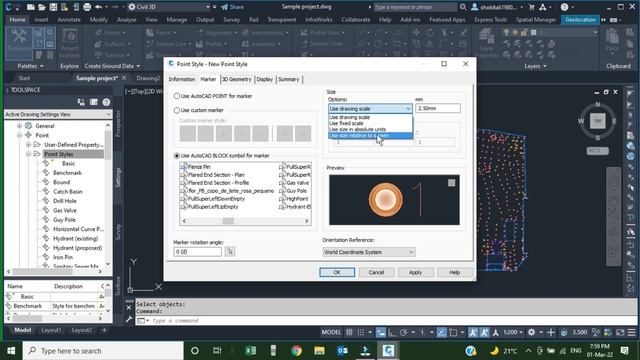Click the workspace gear icon in status bar
Viewport: 640px width, 360px height.
pyautogui.click(x=531, y=332)
